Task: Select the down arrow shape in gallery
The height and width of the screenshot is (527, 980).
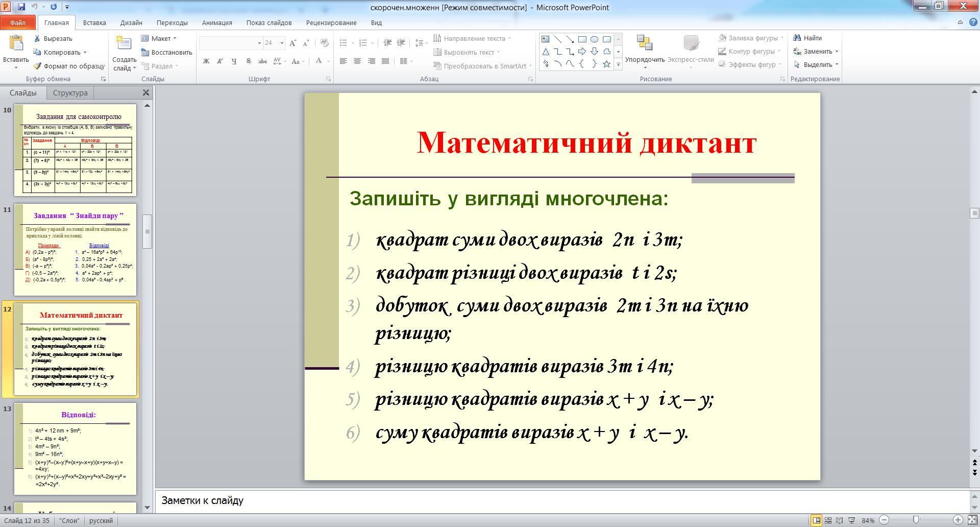Action: point(595,52)
